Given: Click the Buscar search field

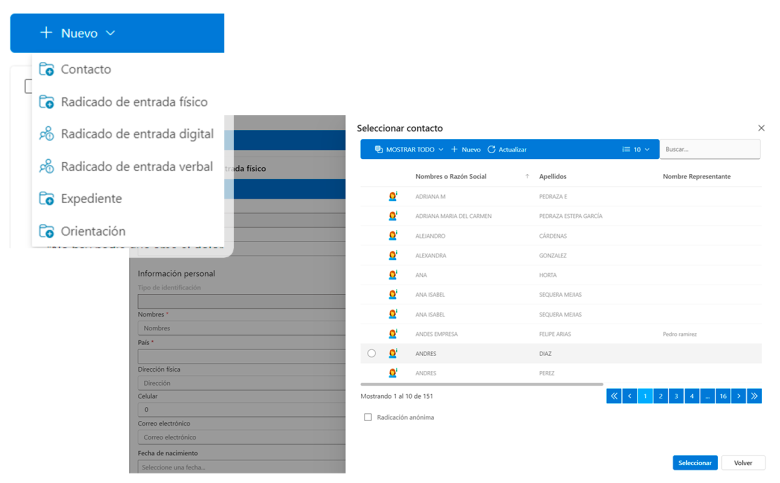Looking at the screenshot, I should [710, 150].
